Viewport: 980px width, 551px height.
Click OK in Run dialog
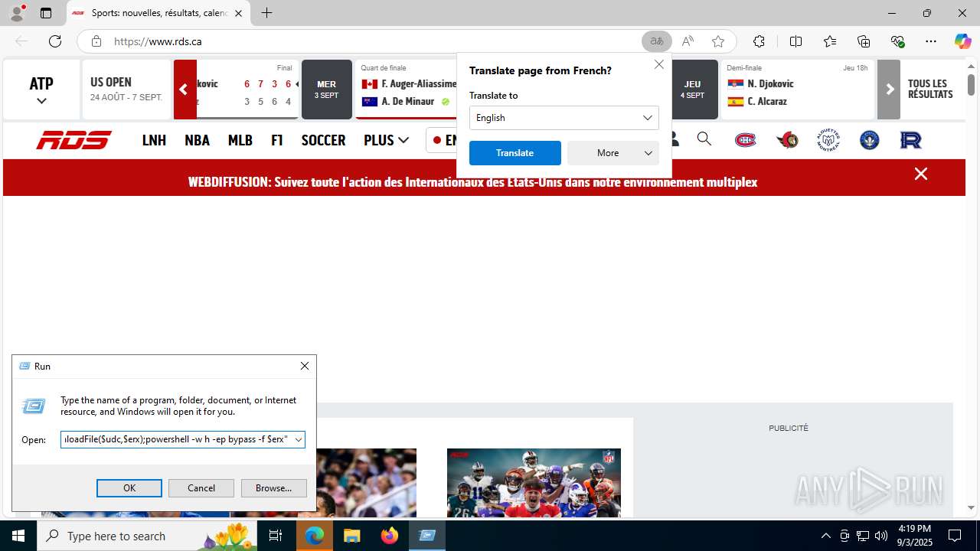click(129, 488)
